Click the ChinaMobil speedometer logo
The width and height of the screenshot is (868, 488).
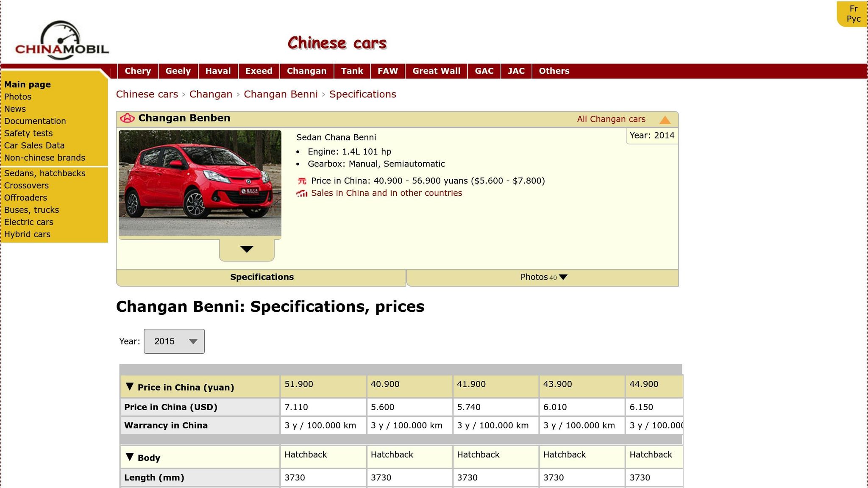[x=62, y=40]
